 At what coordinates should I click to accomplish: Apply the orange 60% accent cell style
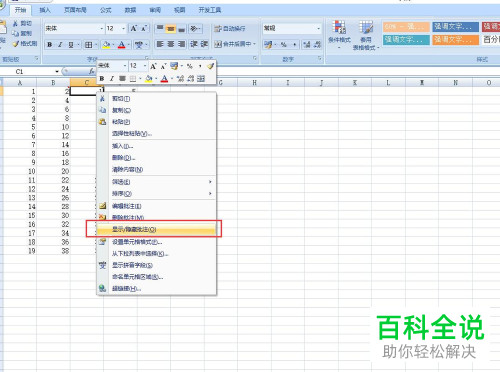pyautogui.click(x=406, y=27)
